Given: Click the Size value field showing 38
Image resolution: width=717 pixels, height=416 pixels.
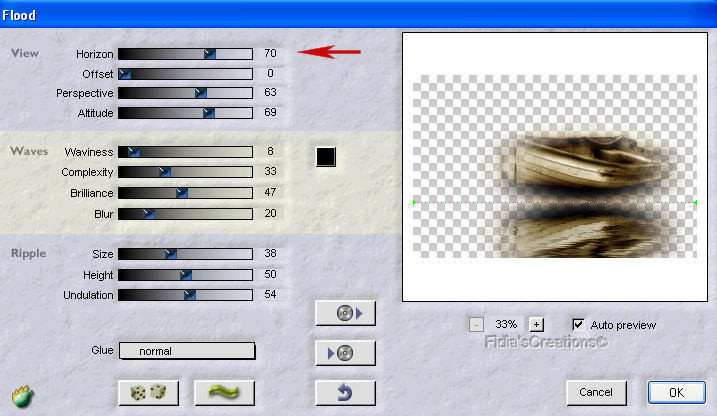Looking at the screenshot, I should tap(270, 253).
